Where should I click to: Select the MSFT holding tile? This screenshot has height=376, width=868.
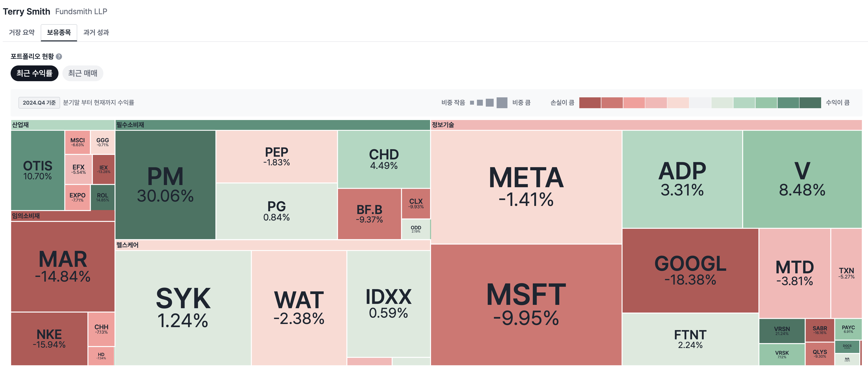[x=526, y=304]
